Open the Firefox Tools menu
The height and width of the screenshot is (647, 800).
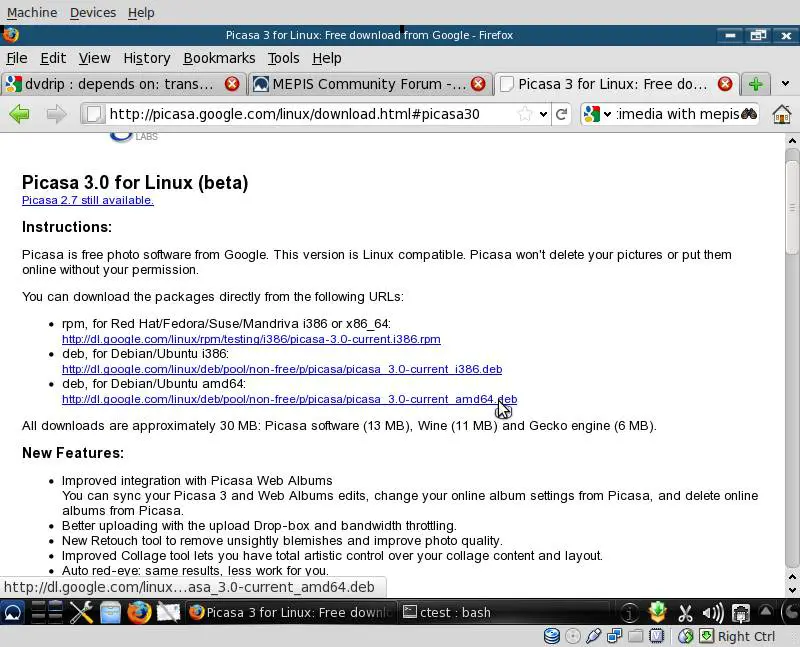284,58
